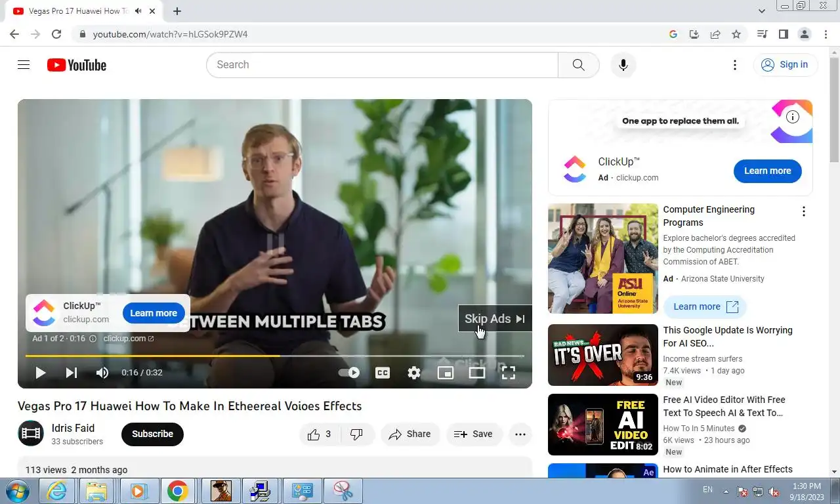Toggle closed captions in the player
The width and height of the screenshot is (840, 504).
(383, 373)
